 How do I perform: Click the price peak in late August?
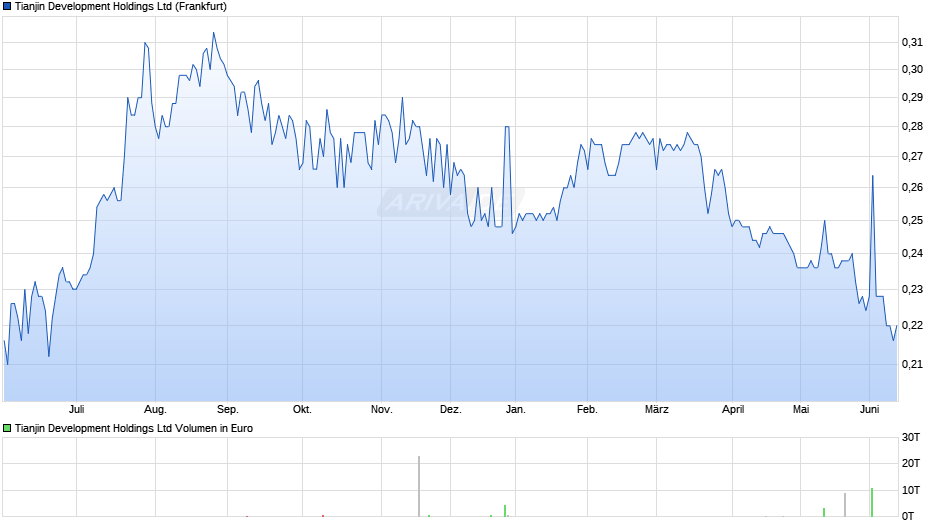click(x=213, y=34)
